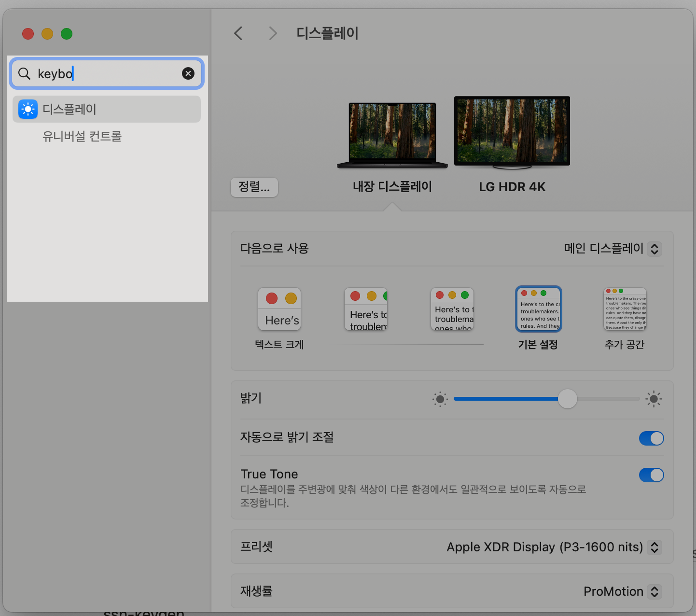Click the magnifying glass in the search bar
This screenshot has height=616, width=696.
24,73
